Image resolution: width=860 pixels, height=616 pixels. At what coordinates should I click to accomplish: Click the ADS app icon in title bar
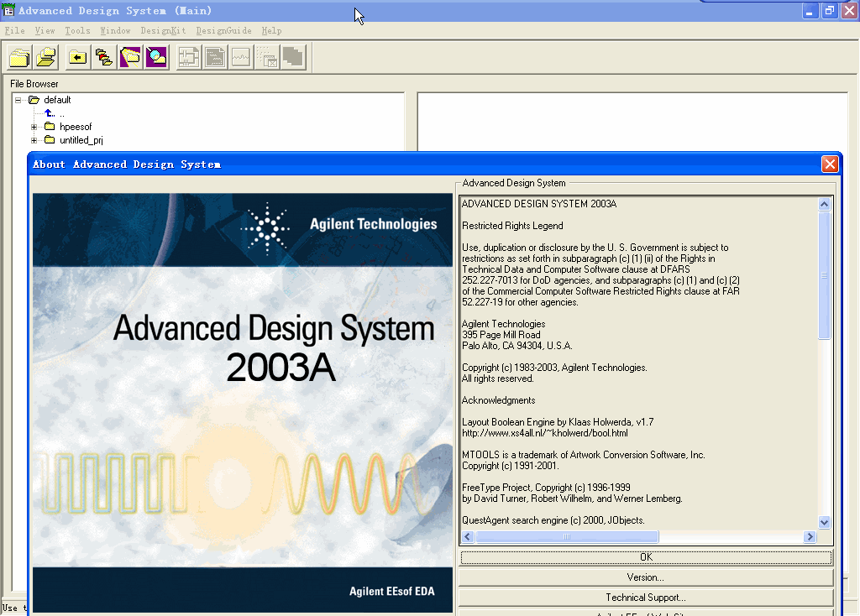point(8,10)
